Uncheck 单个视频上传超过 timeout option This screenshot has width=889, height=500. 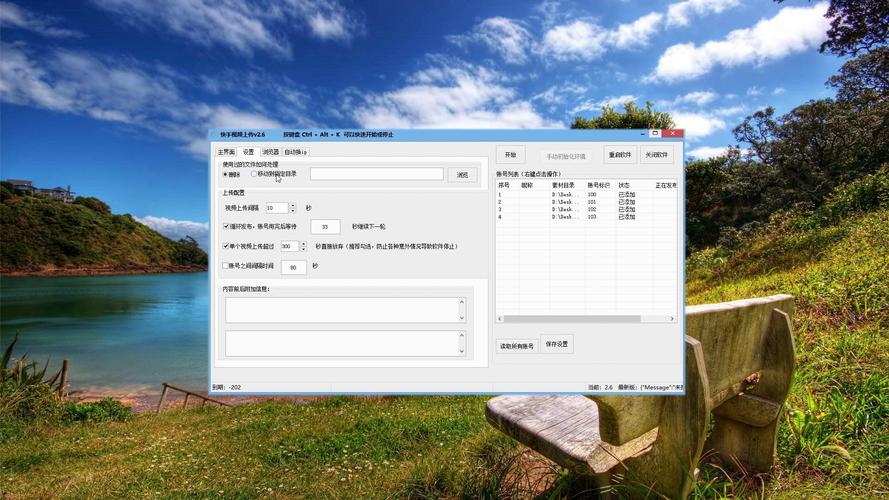(x=226, y=246)
